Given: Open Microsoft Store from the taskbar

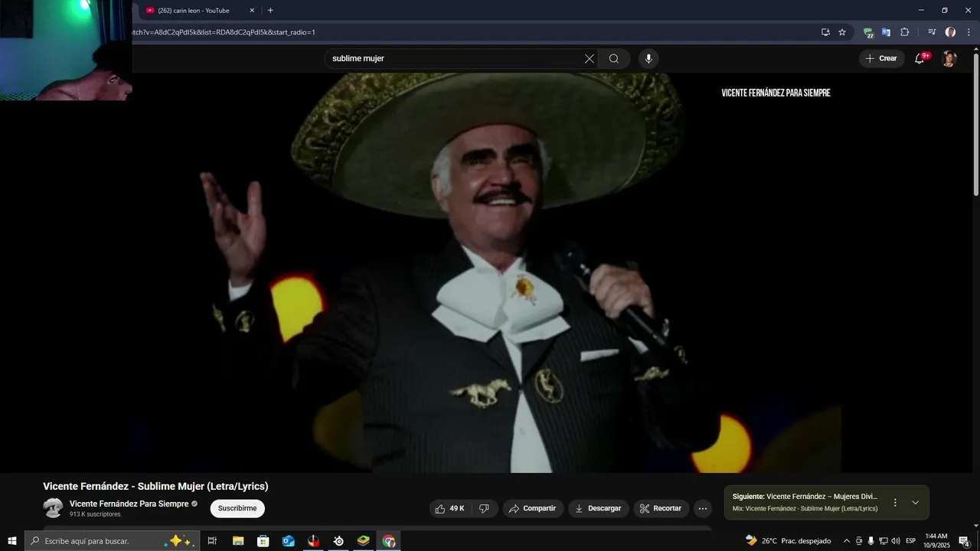Looking at the screenshot, I should 263,541.
